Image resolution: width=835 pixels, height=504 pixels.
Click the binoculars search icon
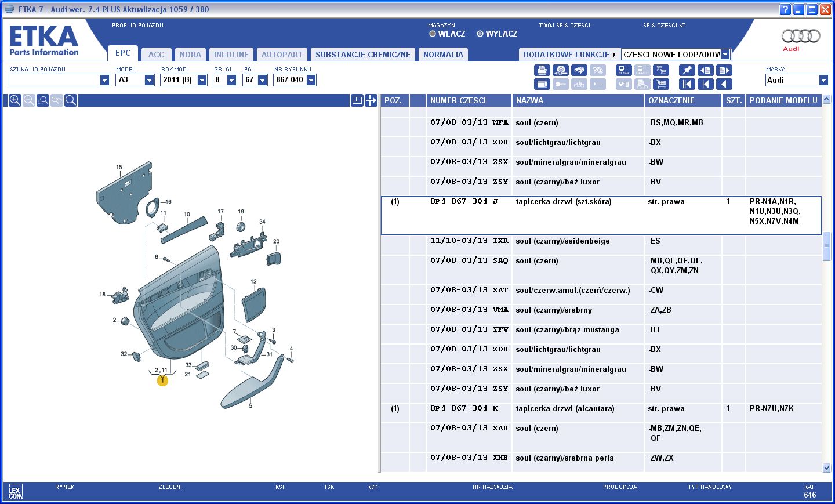pyautogui.click(x=579, y=70)
